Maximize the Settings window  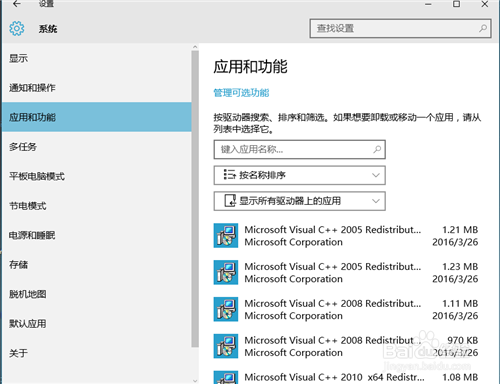pos(456,4)
